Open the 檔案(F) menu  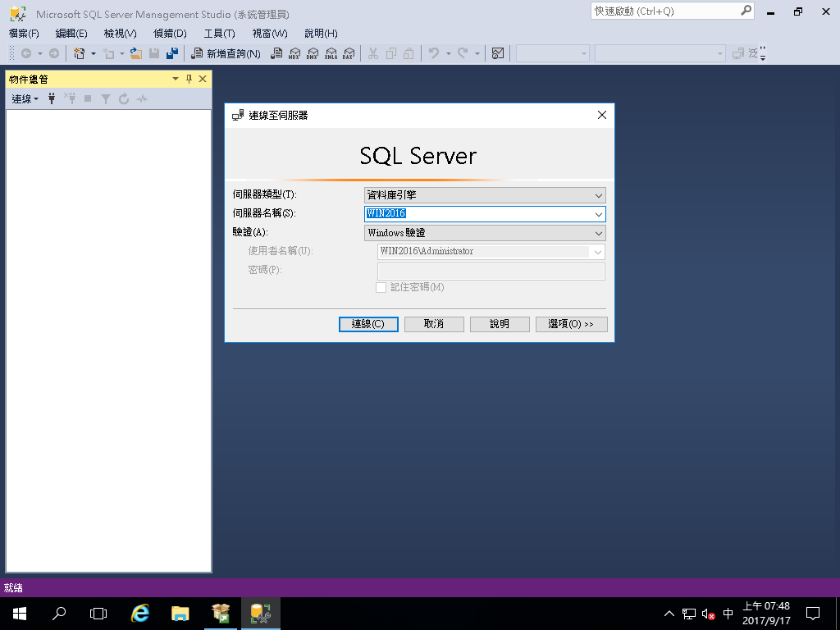[24, 33]
